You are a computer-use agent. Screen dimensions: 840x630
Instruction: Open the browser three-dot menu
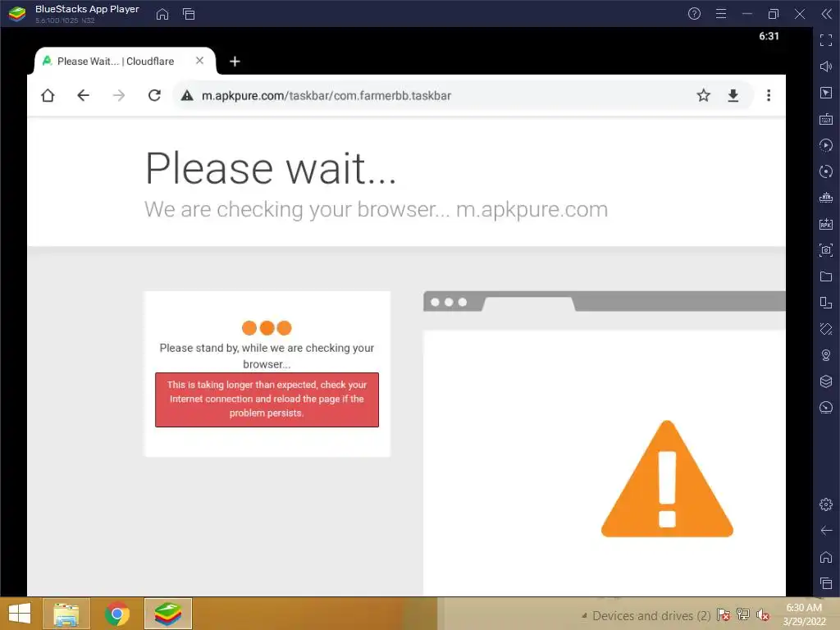click(769, 95)
